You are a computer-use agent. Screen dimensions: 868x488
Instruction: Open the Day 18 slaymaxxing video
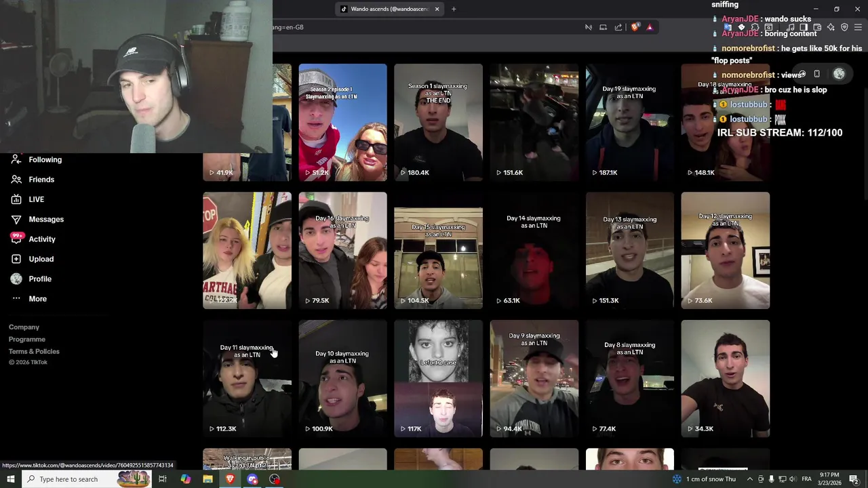point(726,123)
